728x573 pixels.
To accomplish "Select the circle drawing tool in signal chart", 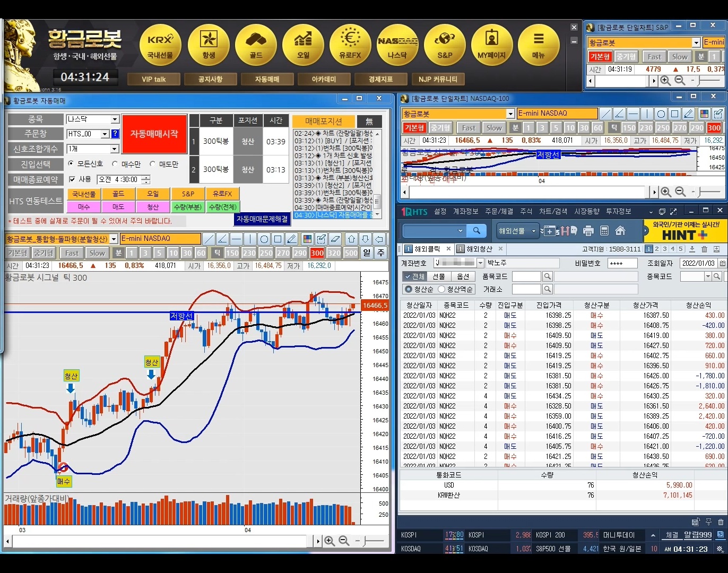I will pyautogui.click(x=264, y=239).
